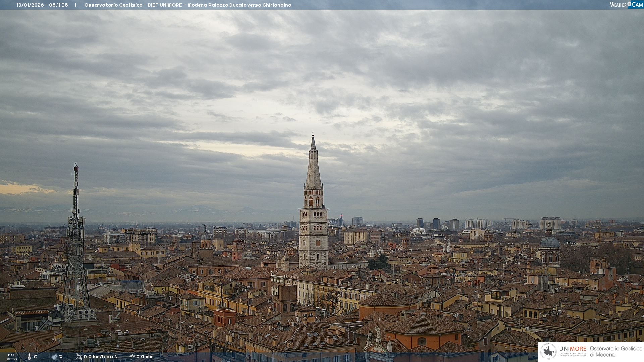Click the WeatherCam camera lens icon
The height and width of the screenshot is (362, 644).
point(629,4)
